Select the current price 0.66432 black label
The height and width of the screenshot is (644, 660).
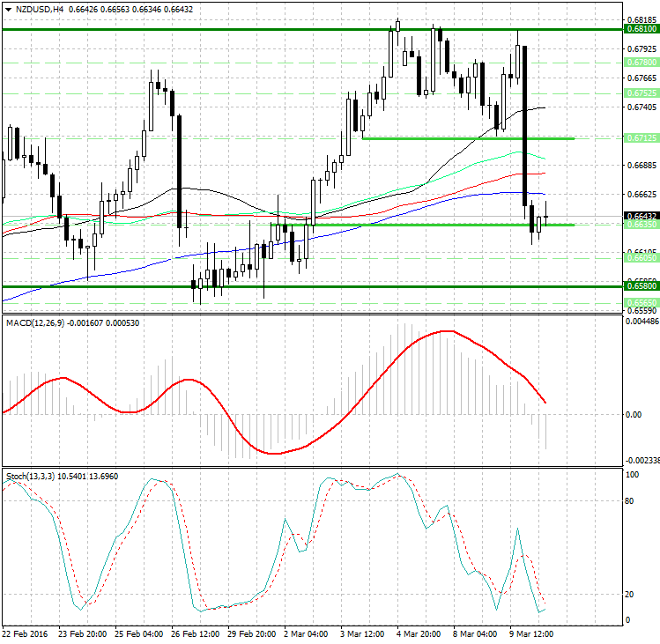(641, 216)
